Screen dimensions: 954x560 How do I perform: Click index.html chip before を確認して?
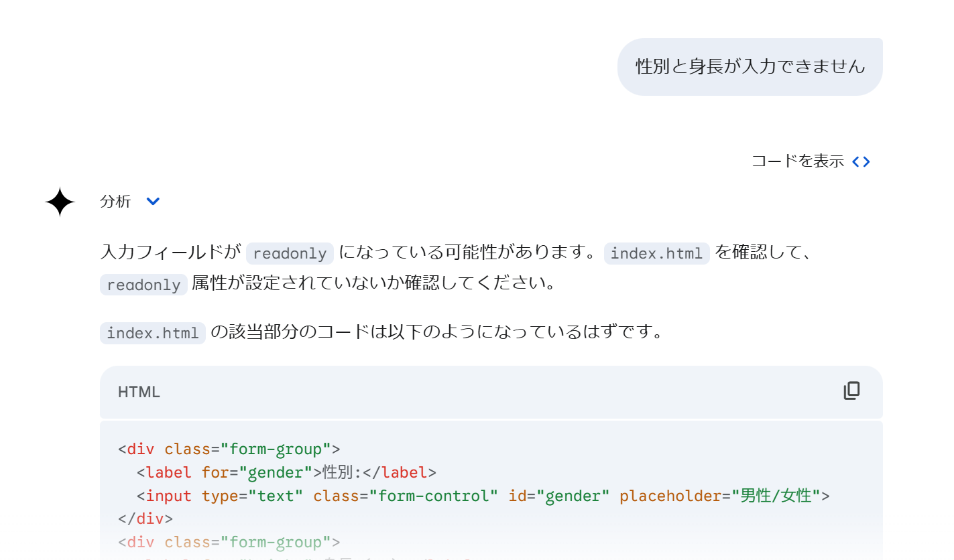coord(656,253)
